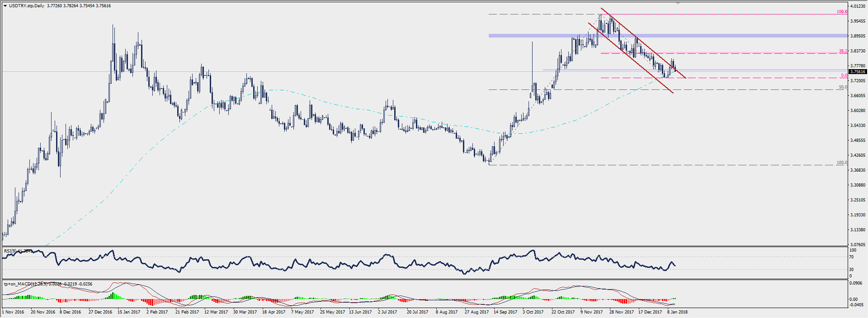Click the 3.95455 price scale value
This screenshot has width=868, height=318.
coord(858,21)
